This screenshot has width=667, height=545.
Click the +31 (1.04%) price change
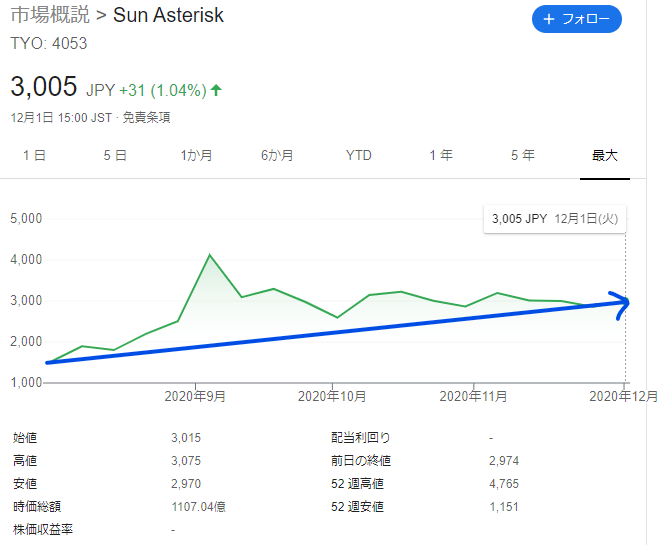(x=162, y=90)
